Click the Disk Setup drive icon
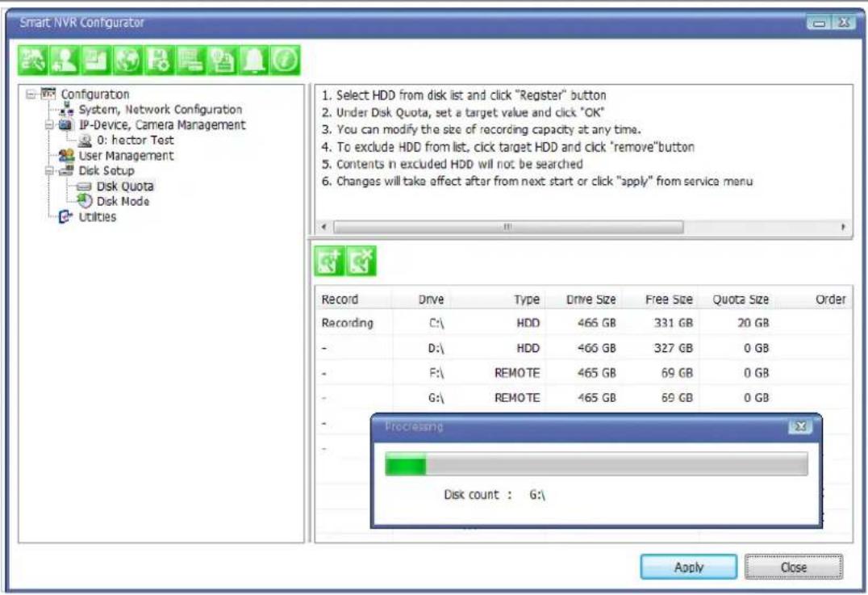 66,170
